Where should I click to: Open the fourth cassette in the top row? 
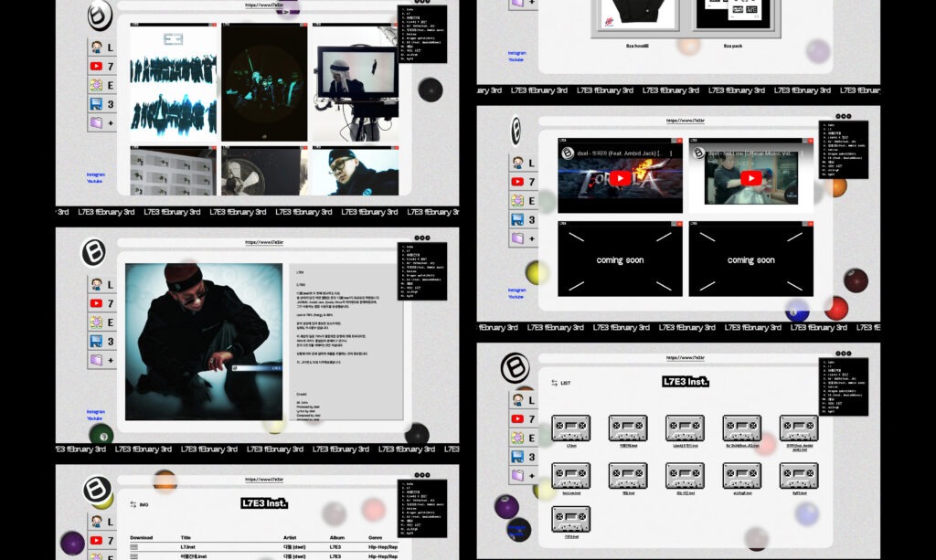[x=742, y=428]
